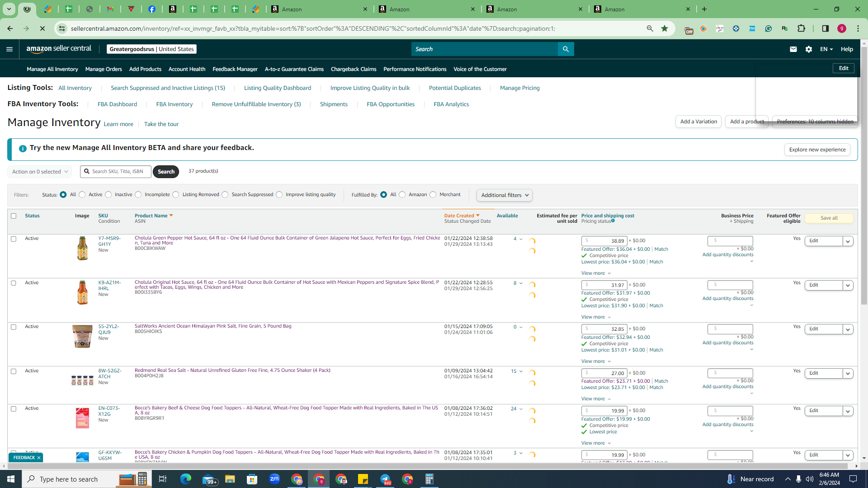Open Account Health menu

[x=187, y=69]
